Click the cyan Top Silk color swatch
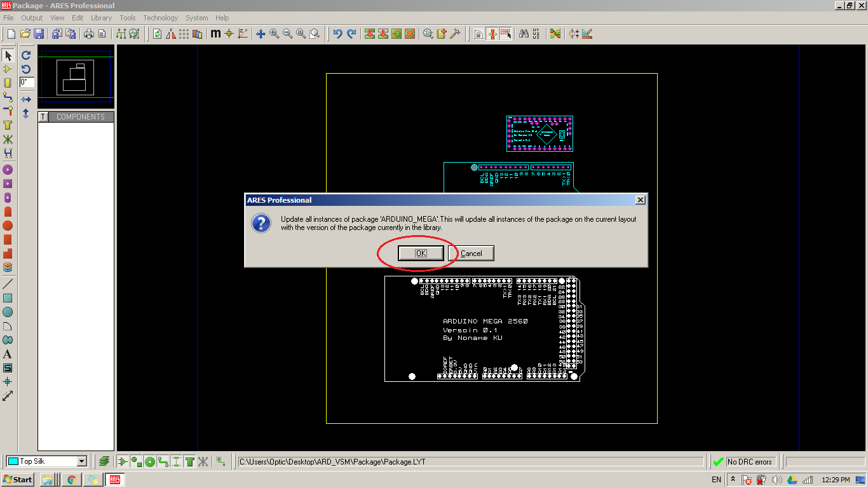 tap(15, 461)
